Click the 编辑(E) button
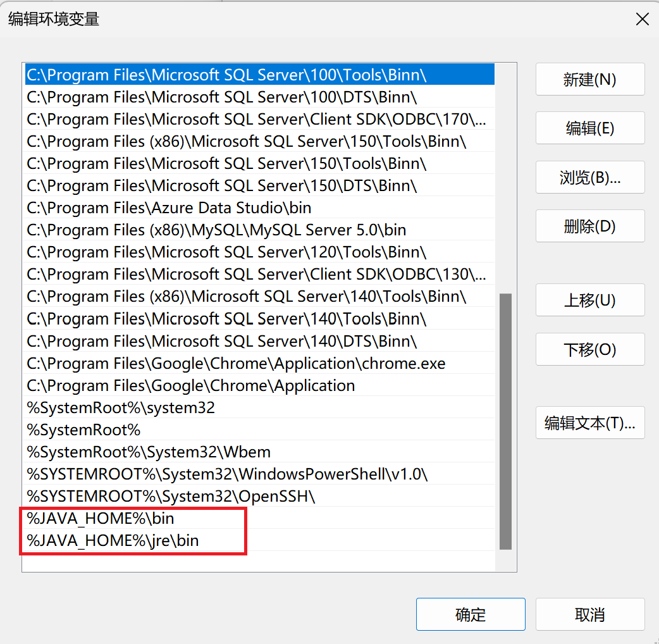The image size is (659, 644). (x=590, y=128)
